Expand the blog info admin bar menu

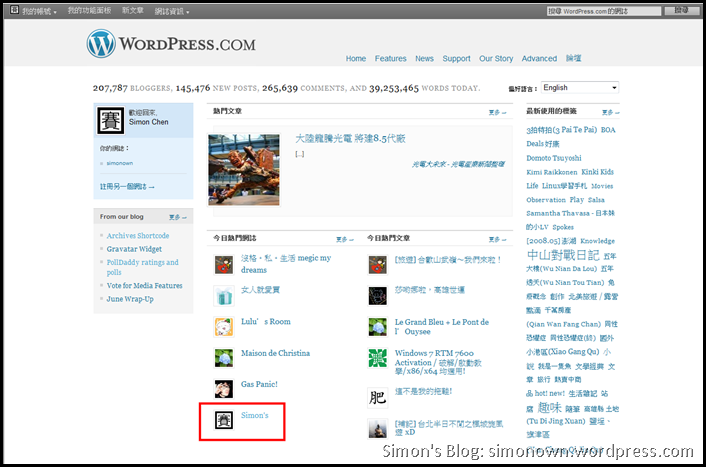[172, 11]
